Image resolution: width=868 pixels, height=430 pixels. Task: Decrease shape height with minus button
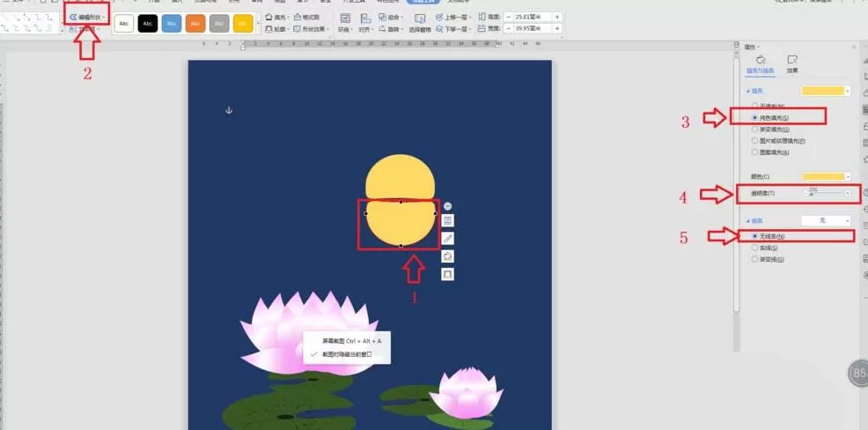point(508,17)
